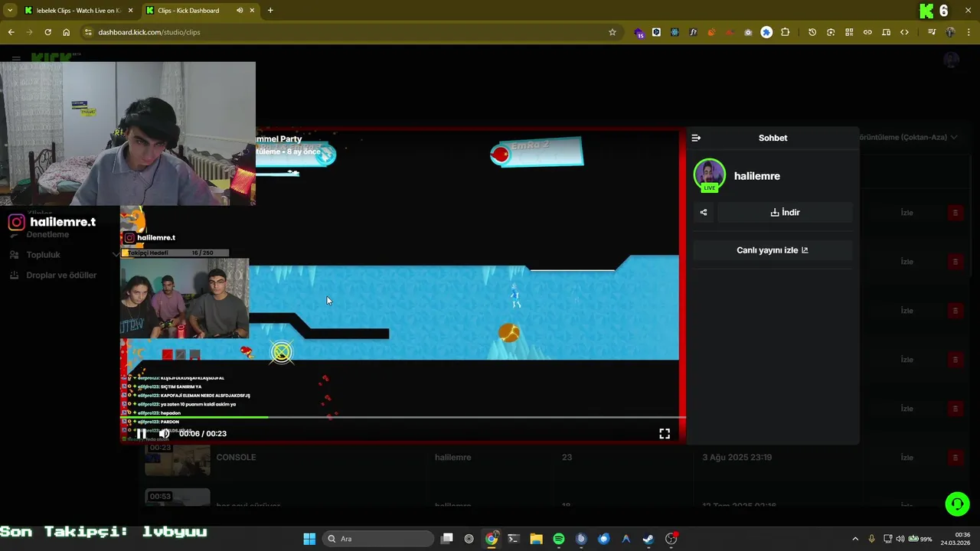This screenshot has width=980, height=551.
Task: Mute the clip player volume
Action: tap(164, 433)
